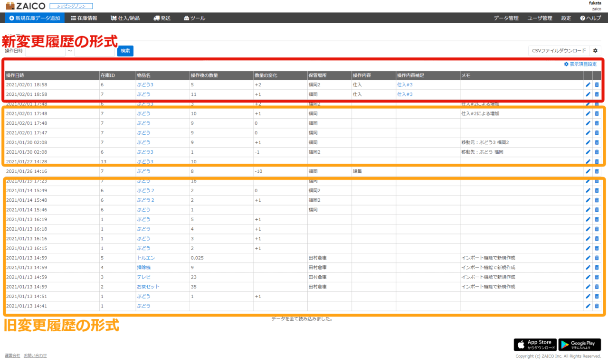Edit the 2021/01/27 14:28 ぶどう3 entry
The height and width of the screenshot is (364, 608).
coord(588,162)
